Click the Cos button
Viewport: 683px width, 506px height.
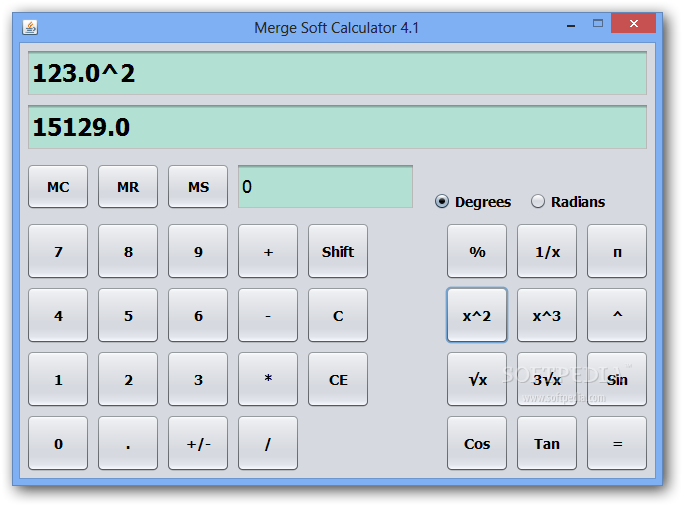coord(477,443)
